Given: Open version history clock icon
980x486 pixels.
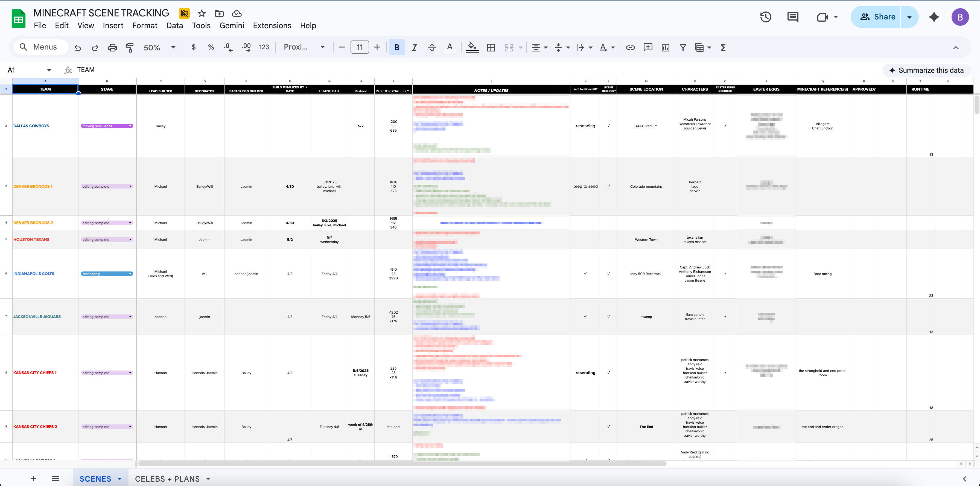Looking at the screenshot, I should click(765, 17).
